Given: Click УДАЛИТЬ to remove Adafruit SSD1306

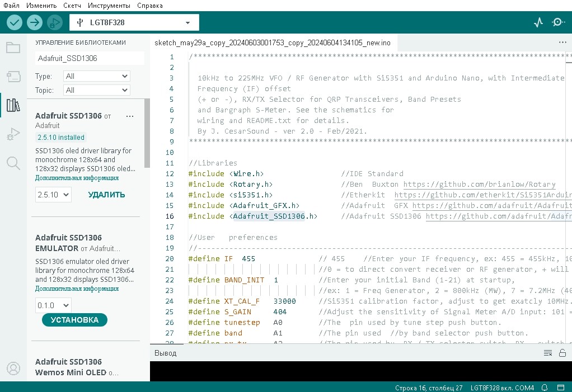Looking at the screenshot, I should [x=106, y=195].
